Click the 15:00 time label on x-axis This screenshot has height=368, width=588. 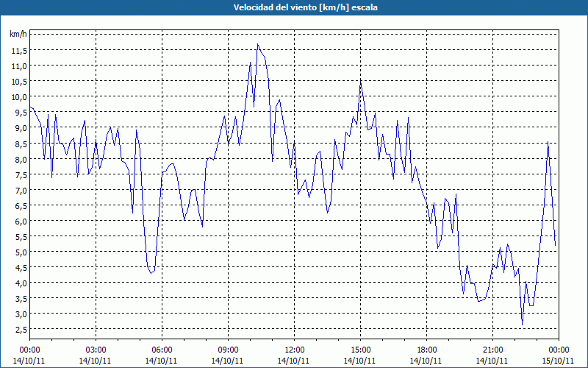(360, 350)
